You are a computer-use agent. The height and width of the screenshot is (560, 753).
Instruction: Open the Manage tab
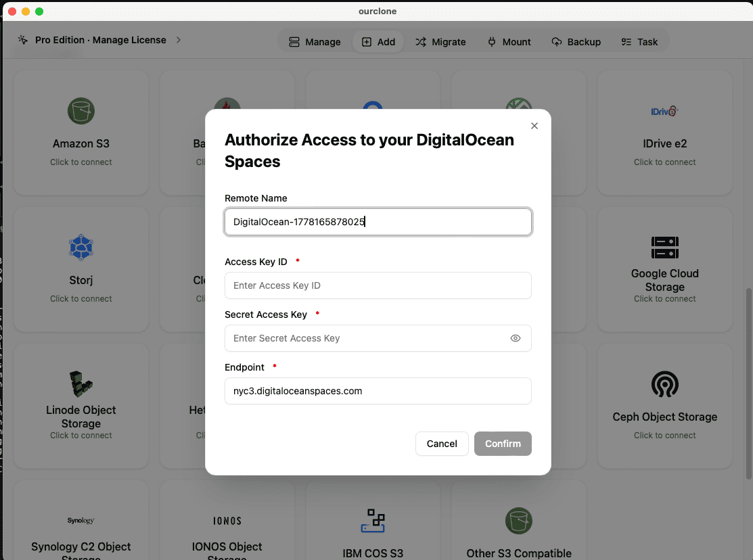click(x=315, y=42)
